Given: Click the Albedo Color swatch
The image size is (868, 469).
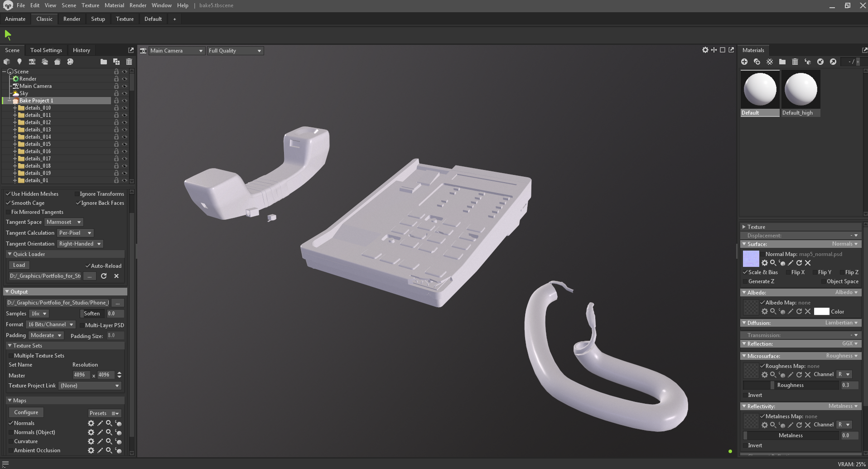Looking at the screenshot, I should point(821,311).
